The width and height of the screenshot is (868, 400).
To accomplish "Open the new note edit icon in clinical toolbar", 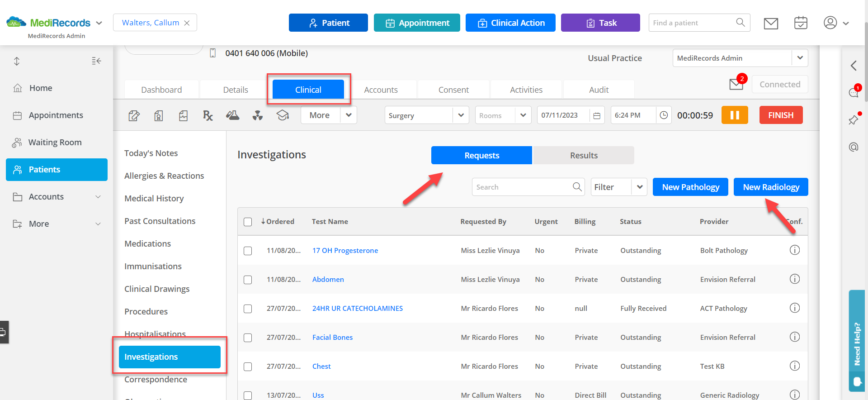I will coord(134,116).
